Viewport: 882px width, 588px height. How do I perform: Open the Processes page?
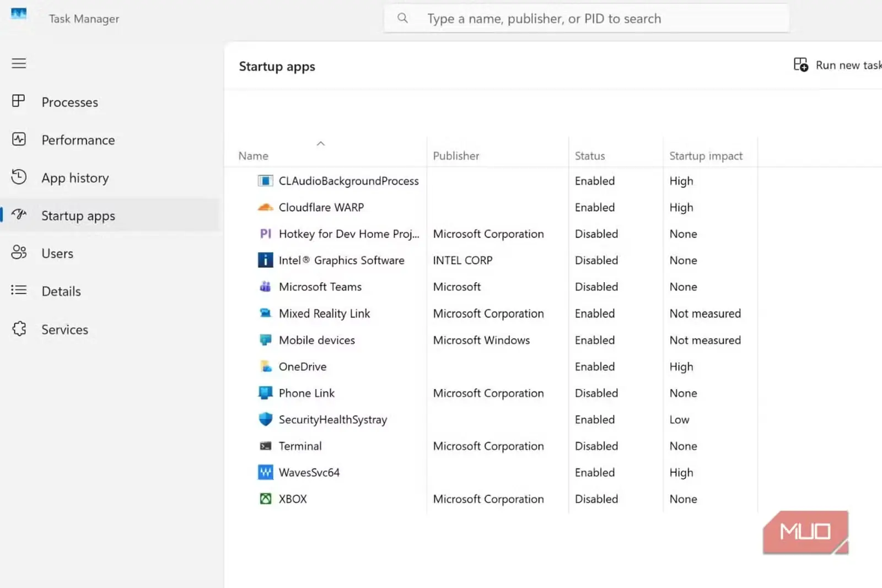coord(69,102)
